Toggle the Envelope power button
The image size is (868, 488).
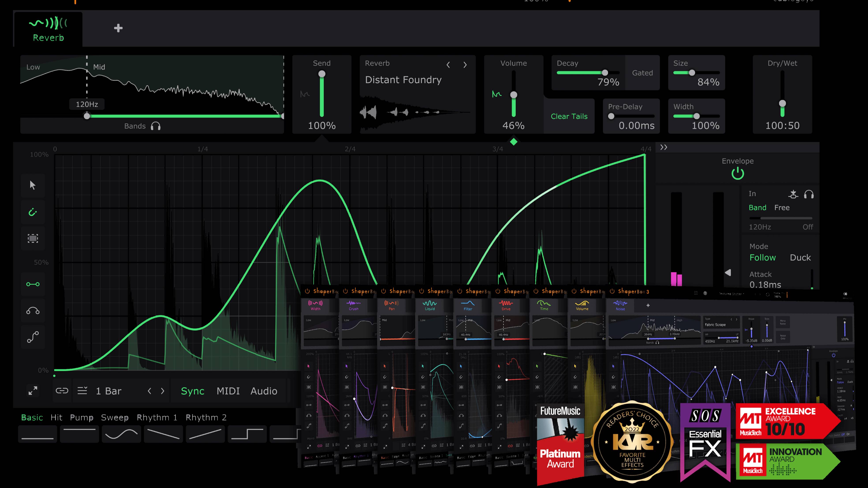click(x=737, y=174)
